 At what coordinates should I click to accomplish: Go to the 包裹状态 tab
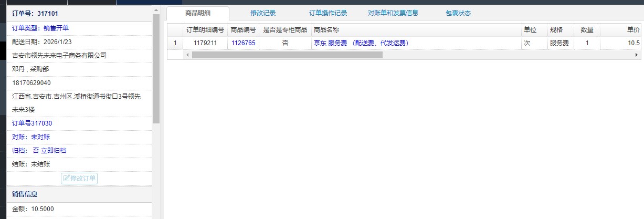pos(458,13)
